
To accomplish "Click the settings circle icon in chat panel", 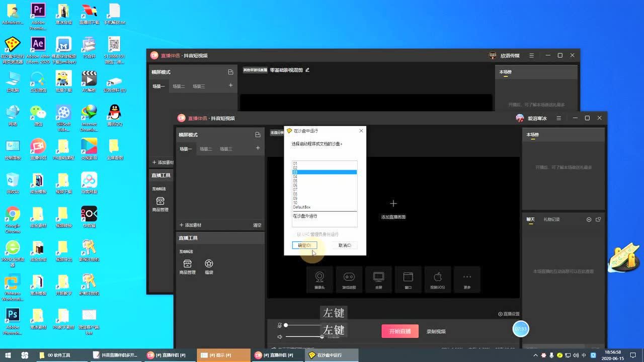I will (x=589, y=220).
